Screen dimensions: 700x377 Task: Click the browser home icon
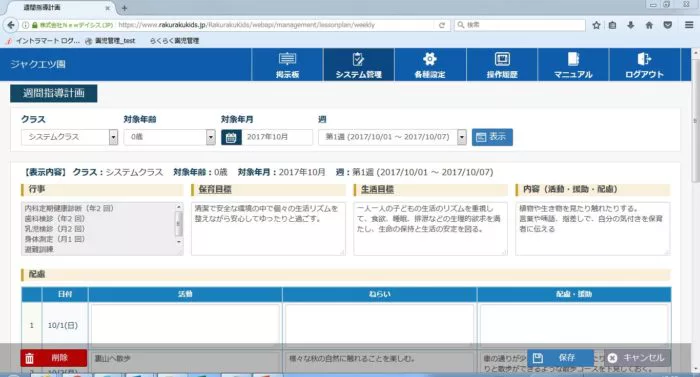pyautogui.click(x=649, y=25)
